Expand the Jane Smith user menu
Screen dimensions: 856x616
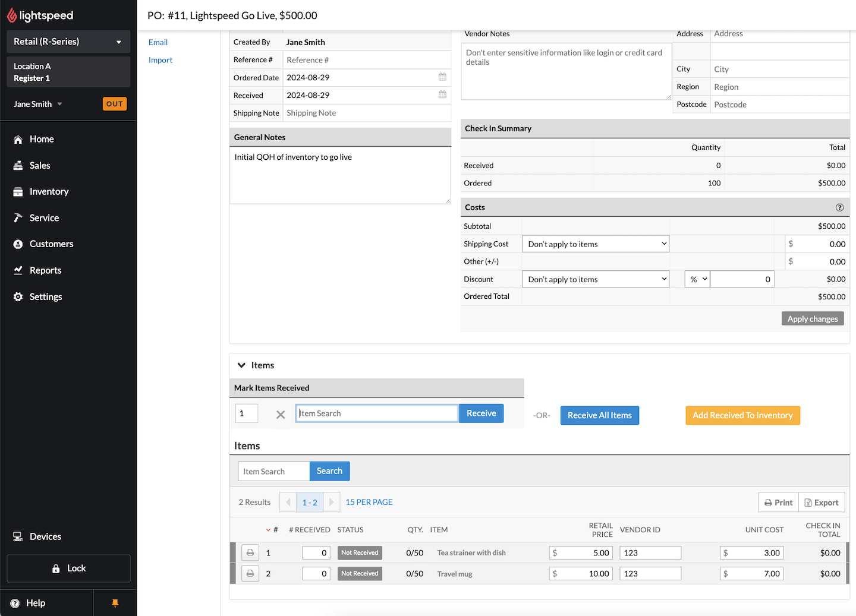tap(38, 104)
